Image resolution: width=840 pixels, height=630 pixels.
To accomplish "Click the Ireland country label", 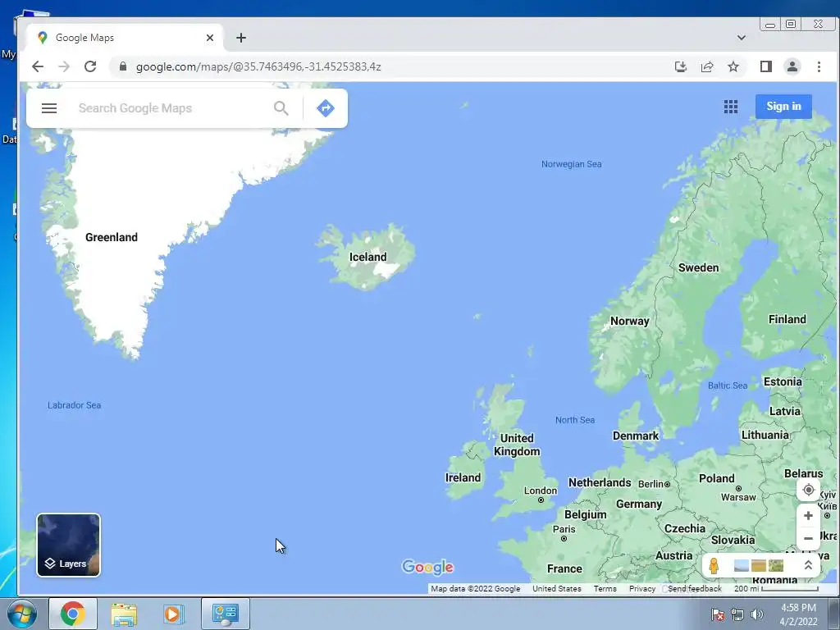I will tap(463, 478).
